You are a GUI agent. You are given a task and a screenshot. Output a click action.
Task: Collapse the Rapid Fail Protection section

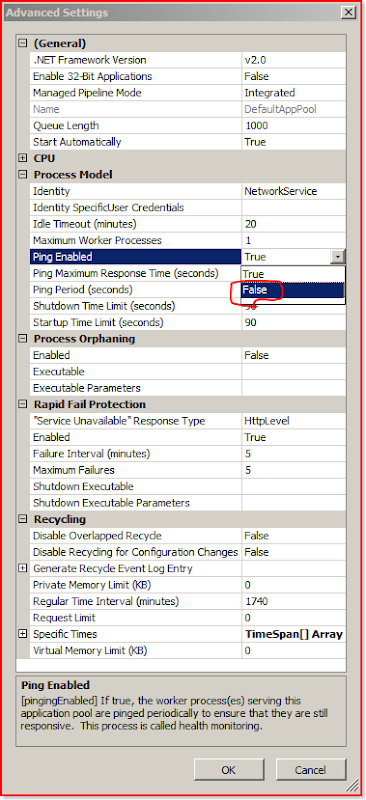pos(22,404)
